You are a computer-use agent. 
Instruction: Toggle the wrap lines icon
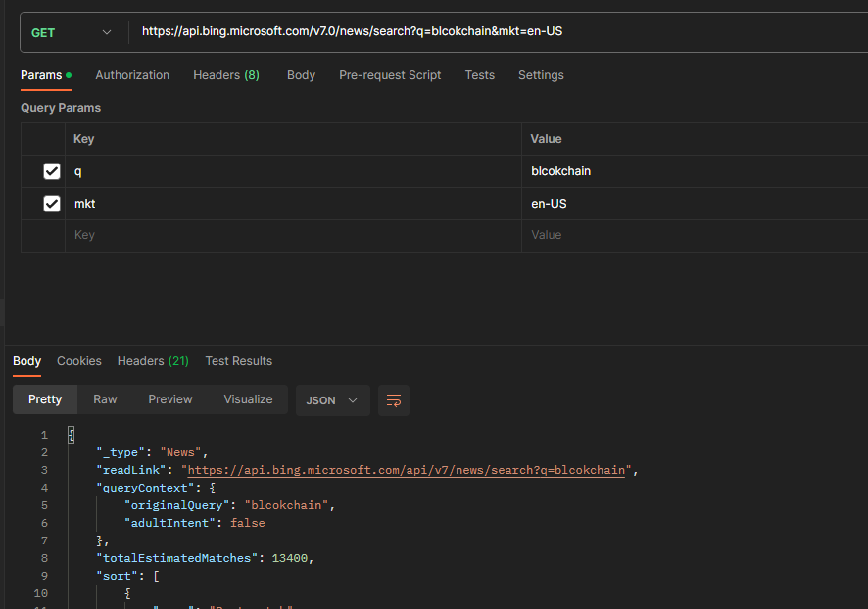click(394, 400)
